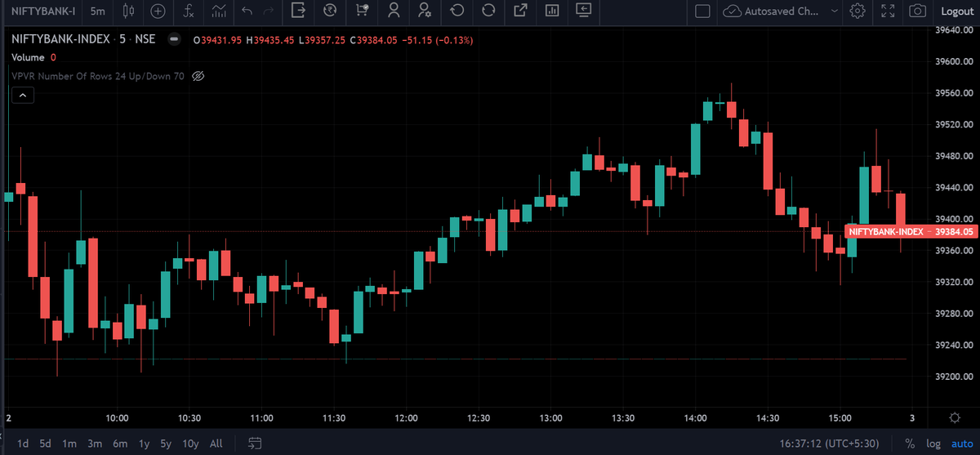Set range to 1y
The image size is (980, 455).
pyautogui.click(x=144, y=444)
